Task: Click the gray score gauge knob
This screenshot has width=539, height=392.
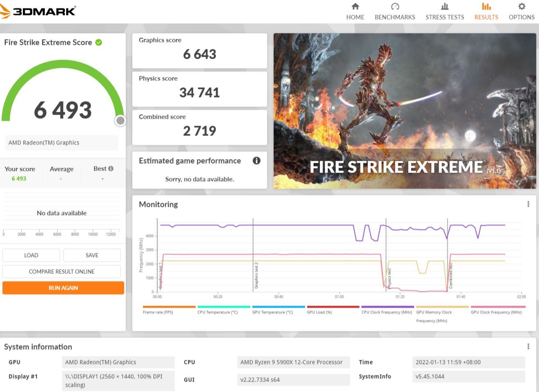Action: (x=120, y=121)
